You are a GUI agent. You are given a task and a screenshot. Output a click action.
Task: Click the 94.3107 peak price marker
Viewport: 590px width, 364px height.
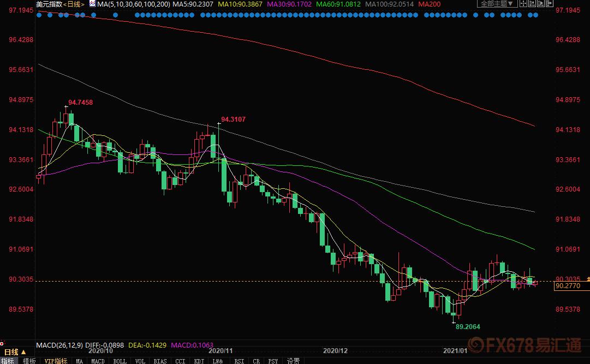pyautogui.click(x=233, y=120)
